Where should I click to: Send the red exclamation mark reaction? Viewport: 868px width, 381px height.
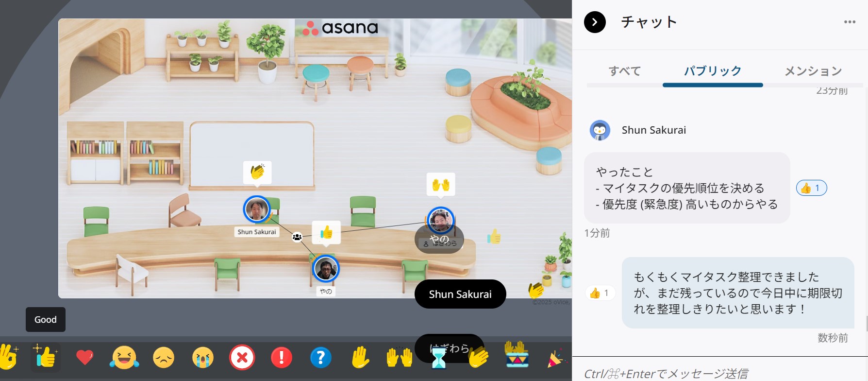[282, 358]
